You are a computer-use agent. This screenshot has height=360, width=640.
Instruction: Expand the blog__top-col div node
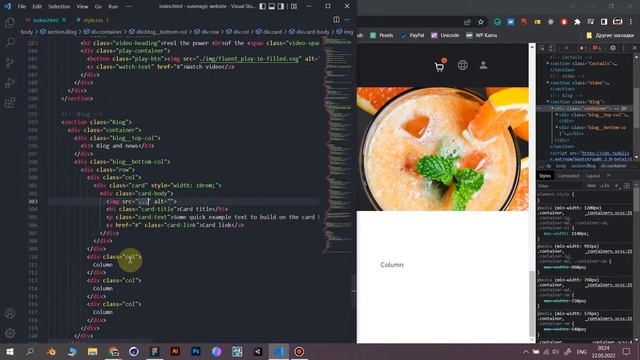[557, 115]
